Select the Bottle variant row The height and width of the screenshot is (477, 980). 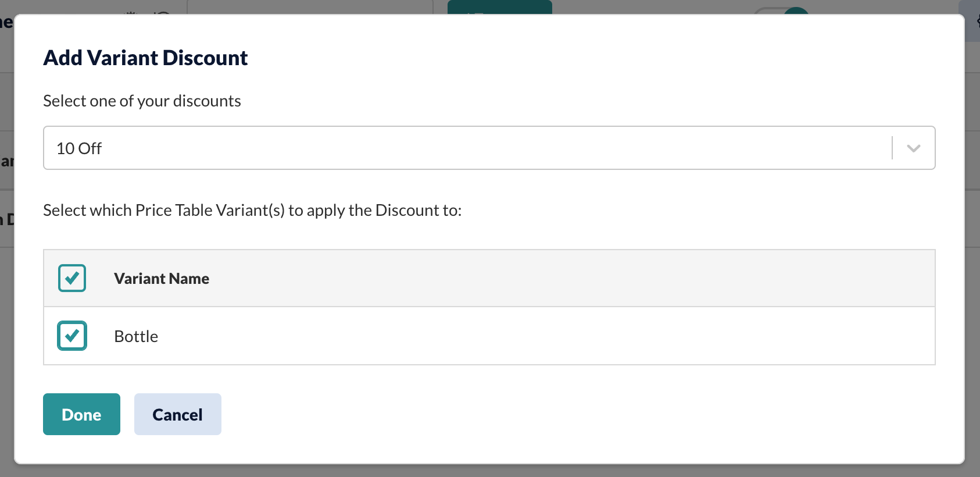489,336
